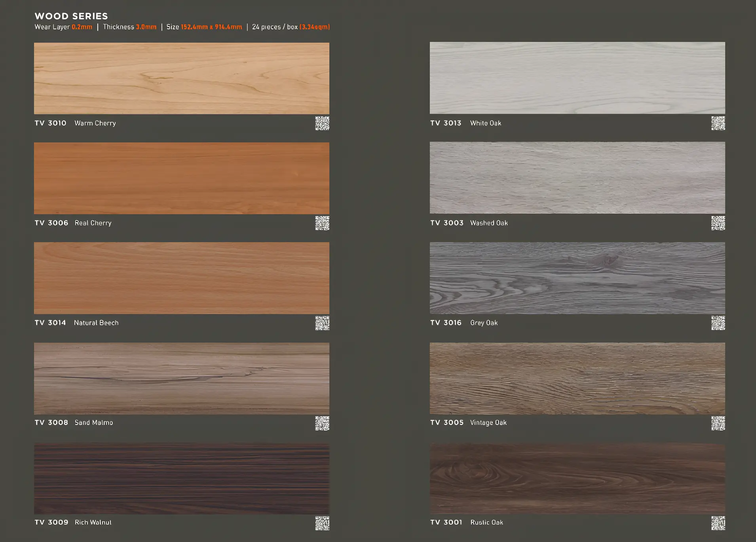The image size is (756, 542).
Task: Choose the White Oak plank sample
Action: (x=577, y=78)
